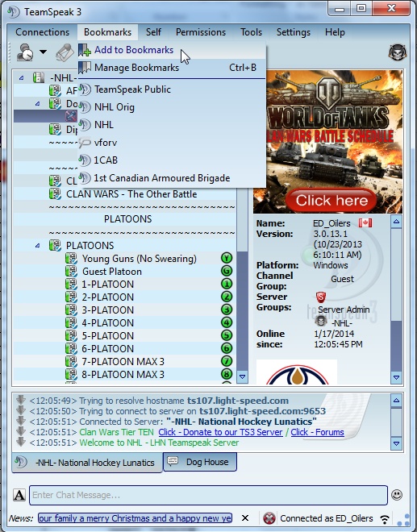This screenshot has height=532, width=417.
Task: Click the red connection status icon
Action: 269,518
